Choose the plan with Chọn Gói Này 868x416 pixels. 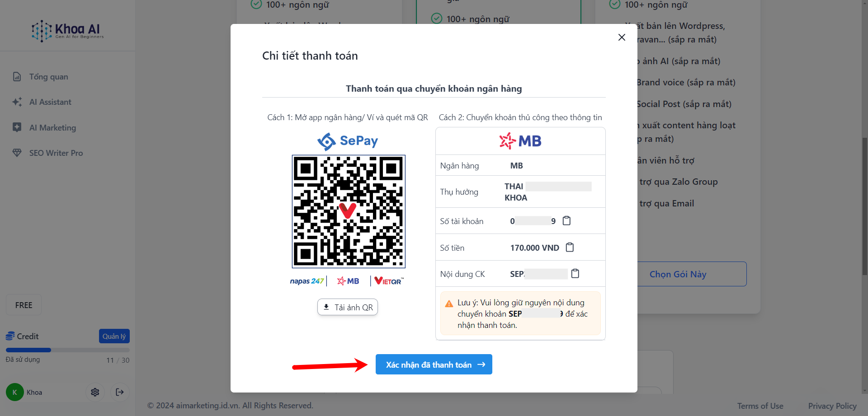coord(678,274)
